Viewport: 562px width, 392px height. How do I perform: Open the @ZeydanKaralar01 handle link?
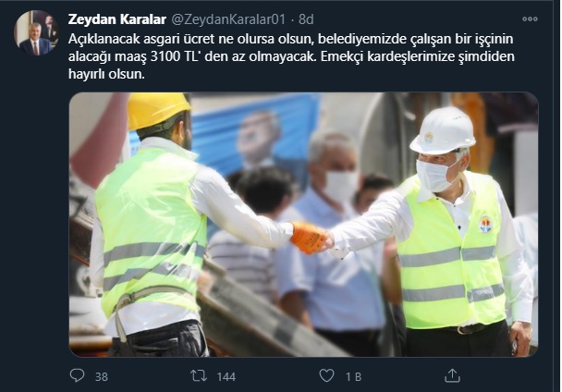click(228, 19)
